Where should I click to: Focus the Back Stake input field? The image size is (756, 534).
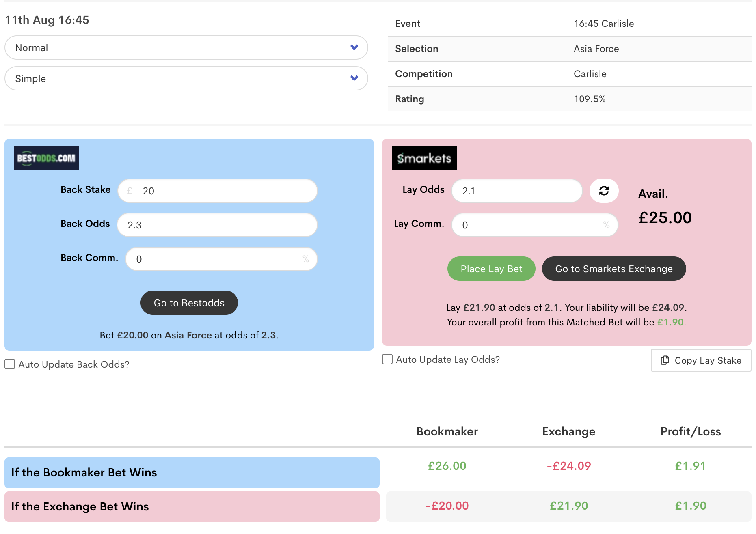tap(218, 191)
